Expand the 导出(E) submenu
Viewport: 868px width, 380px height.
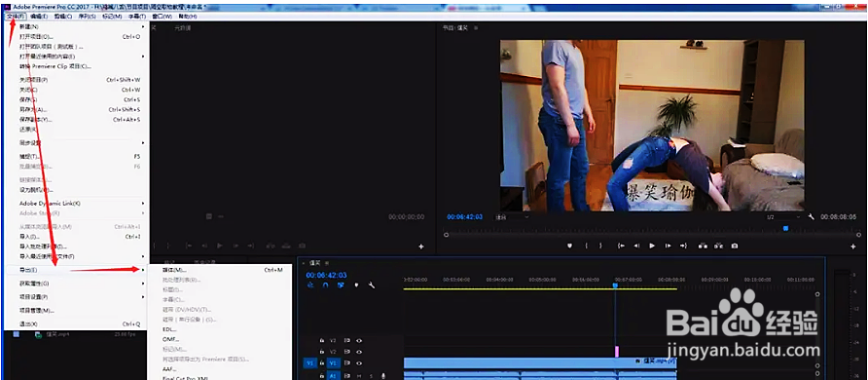point(76,270)
